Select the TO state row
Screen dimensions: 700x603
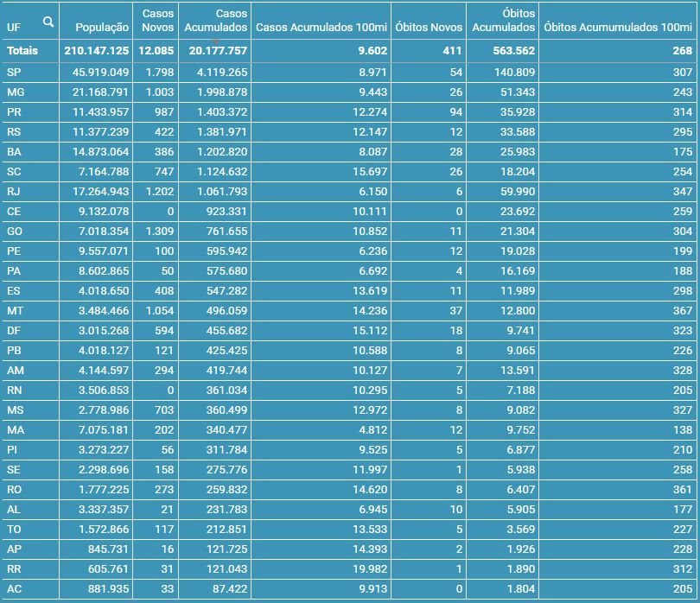(14, 530)
